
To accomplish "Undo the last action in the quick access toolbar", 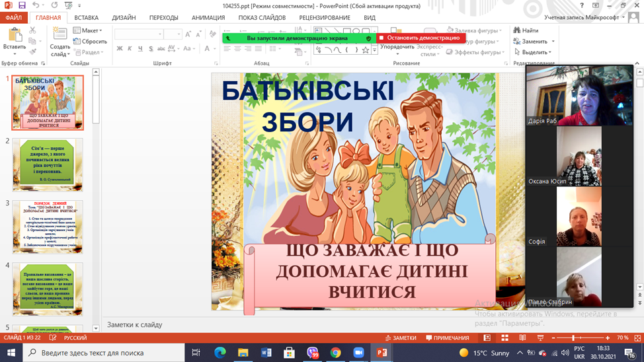I will tap(36, 5).
